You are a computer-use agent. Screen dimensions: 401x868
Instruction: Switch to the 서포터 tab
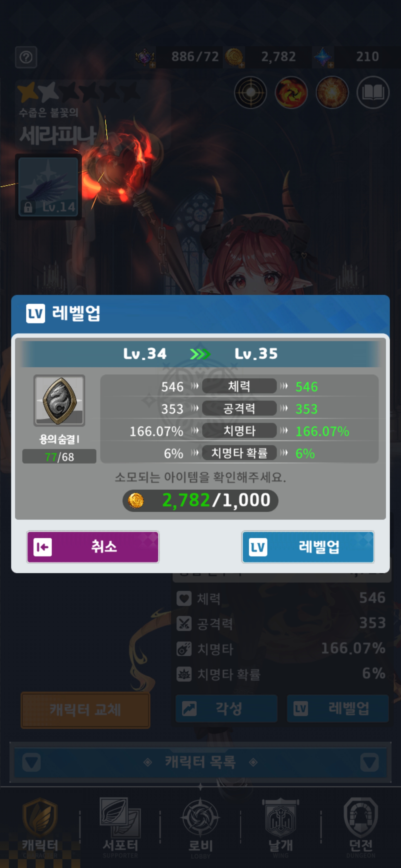coord(120,827)
